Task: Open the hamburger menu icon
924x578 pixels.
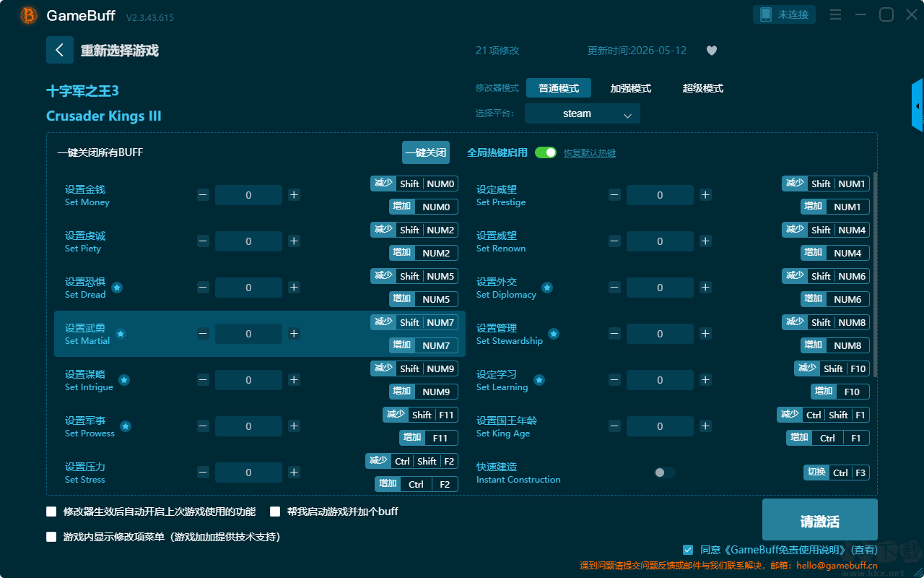Action: [x=835, y=14]
